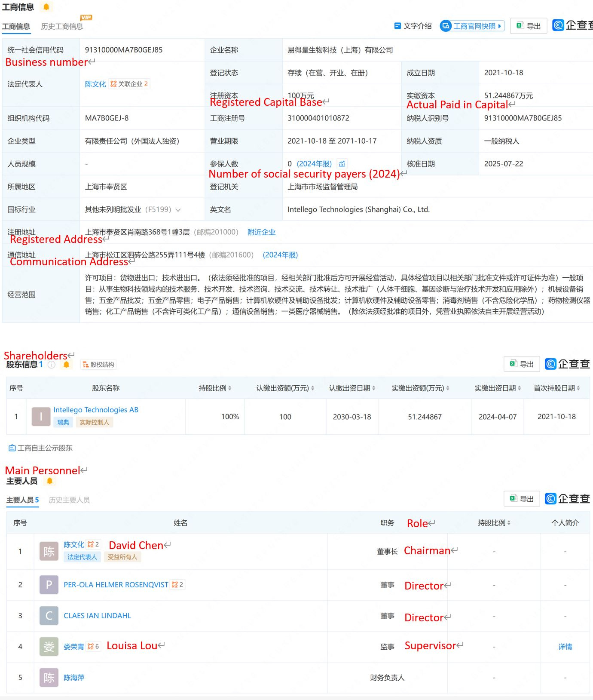This screenshot has height=700, width=593.
Task: Click the bell icon beside 股东信息
Action: (66, 365)
